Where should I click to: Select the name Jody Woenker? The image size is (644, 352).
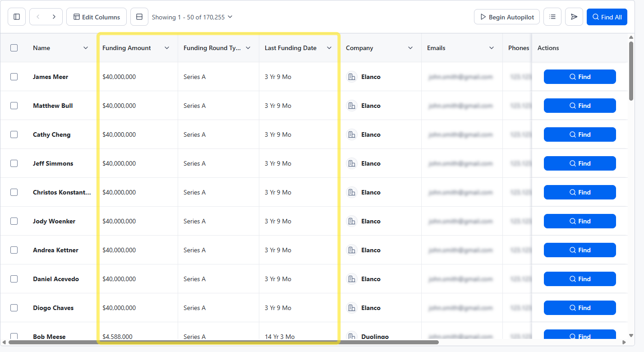click(54, 221)
